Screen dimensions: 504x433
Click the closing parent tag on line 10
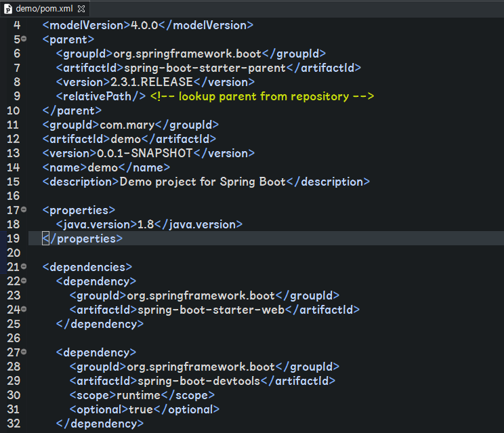click(72, 110)
